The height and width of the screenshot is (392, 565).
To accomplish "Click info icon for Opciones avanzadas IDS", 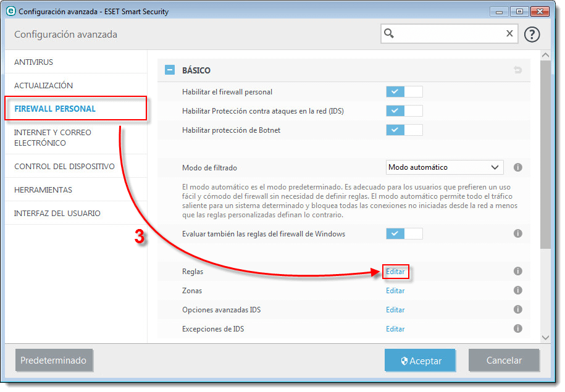I will pos(518,310).
